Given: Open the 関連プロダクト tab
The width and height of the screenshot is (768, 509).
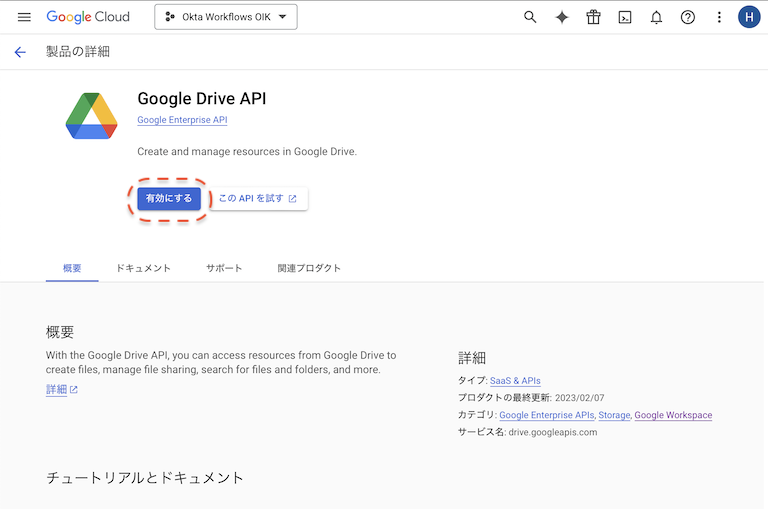Looking at the screenshot, I should (x=309, y=268).
